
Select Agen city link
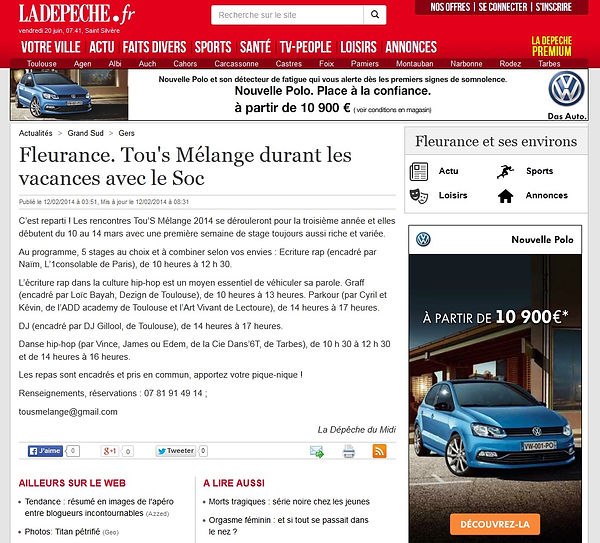point(83,64)
